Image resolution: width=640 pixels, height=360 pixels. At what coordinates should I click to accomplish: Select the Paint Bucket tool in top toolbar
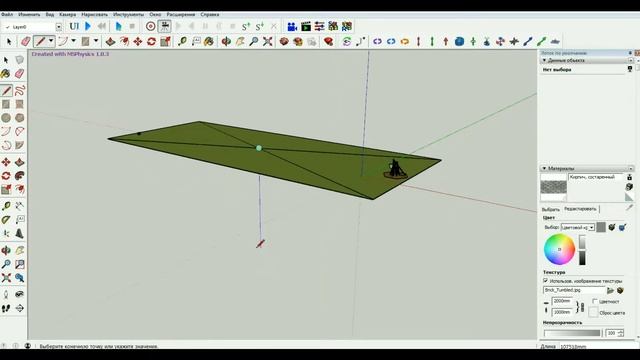209,42
